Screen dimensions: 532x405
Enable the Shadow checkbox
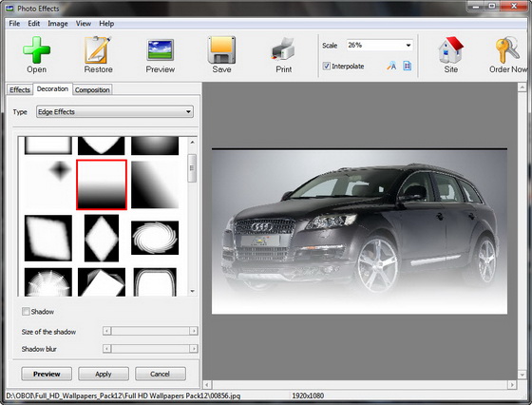pos(26,311)
